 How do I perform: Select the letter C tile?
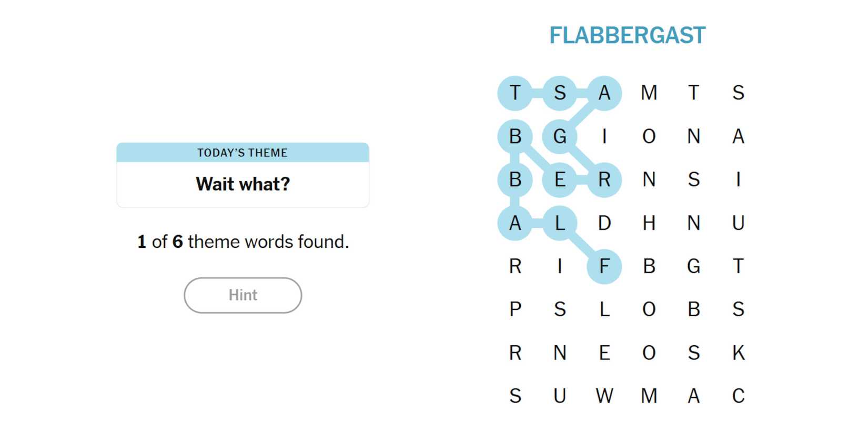pyautogui.click(x=738, y=396)
